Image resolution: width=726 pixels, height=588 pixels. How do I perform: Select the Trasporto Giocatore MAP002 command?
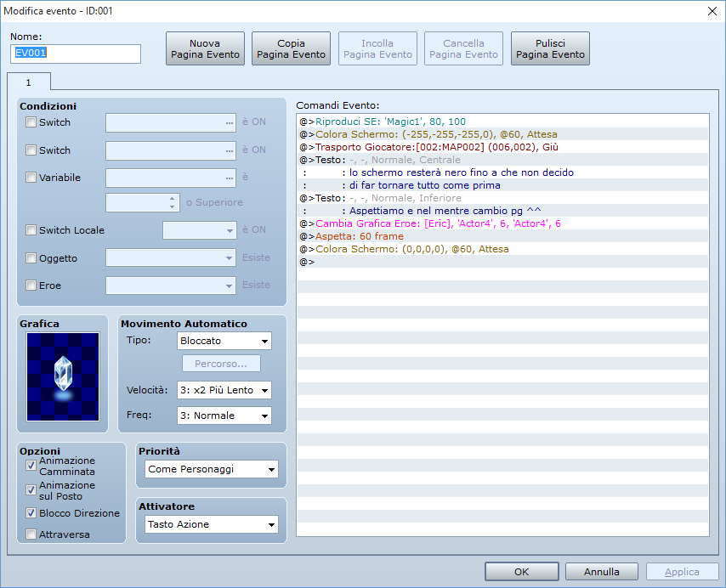[x=502, y=147]
